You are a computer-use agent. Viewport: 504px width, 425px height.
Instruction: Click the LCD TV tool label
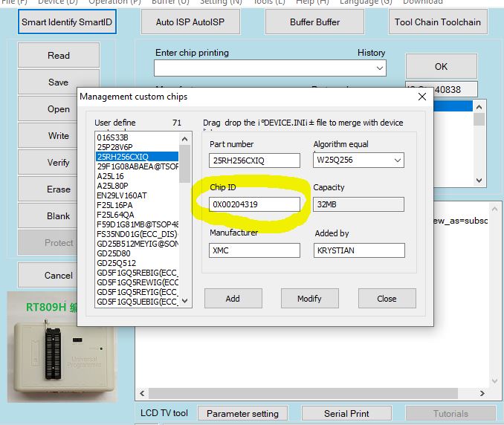click(x=164, y=413)
